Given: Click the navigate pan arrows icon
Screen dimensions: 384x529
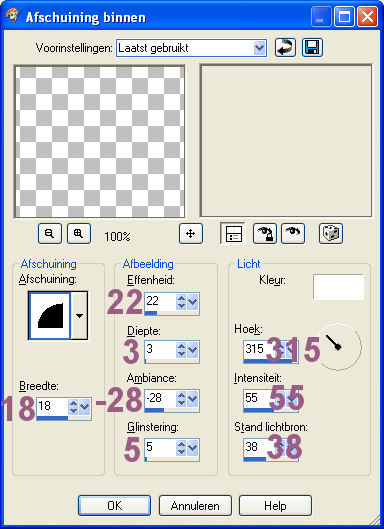Looking at the screenshot, I should [191, 233].
